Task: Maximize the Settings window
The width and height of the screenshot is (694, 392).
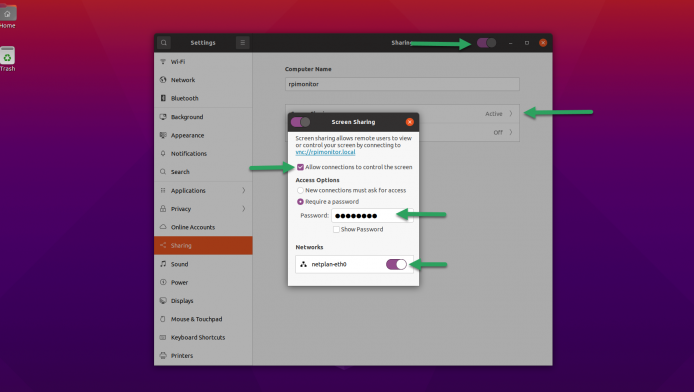Action: click(527, 42)
